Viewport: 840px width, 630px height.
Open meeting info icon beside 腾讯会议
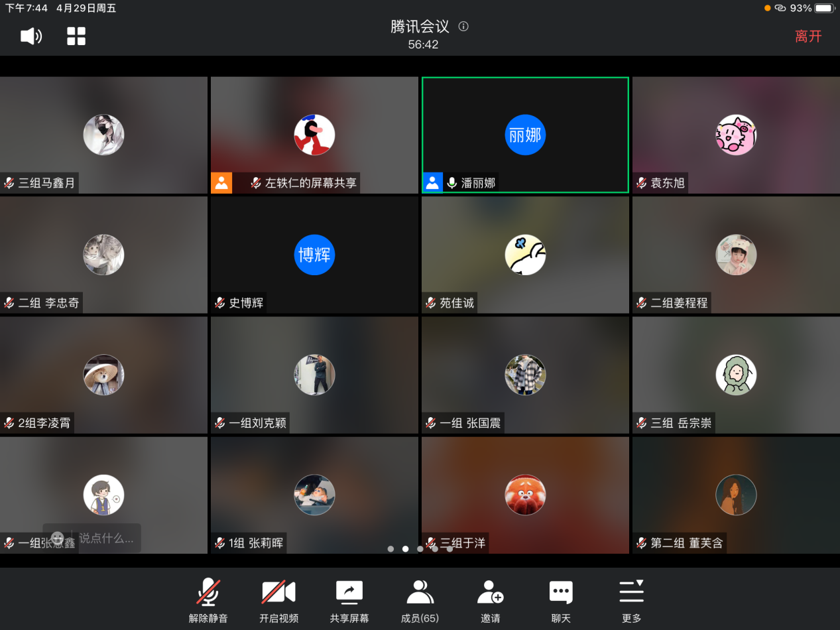463,27
